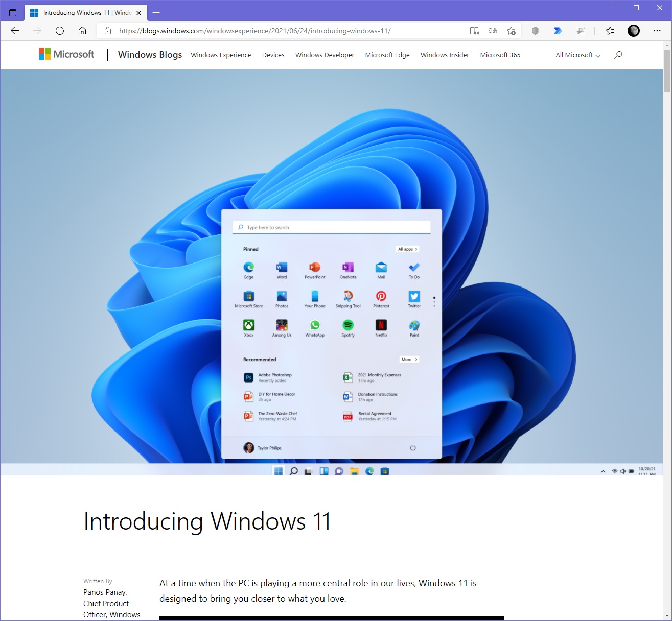Click the scrollbar up arrow

click(667, 45)
